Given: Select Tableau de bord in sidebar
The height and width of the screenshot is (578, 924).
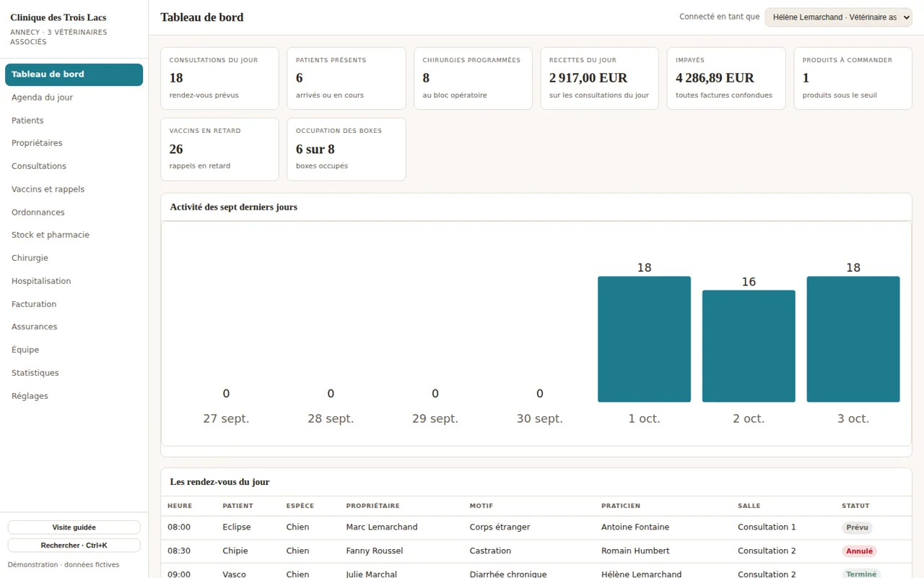Looking at the screenshot, I should pyautogui.click(x=74, y=74).
